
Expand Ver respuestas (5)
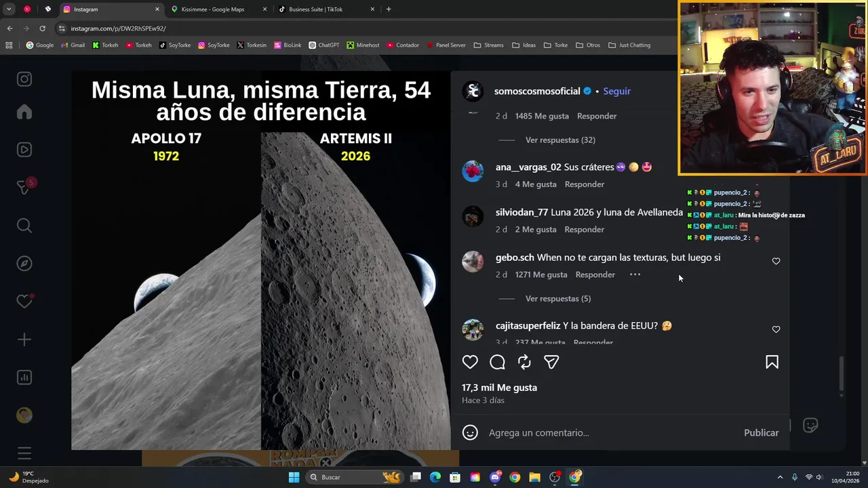pos(558,298)
